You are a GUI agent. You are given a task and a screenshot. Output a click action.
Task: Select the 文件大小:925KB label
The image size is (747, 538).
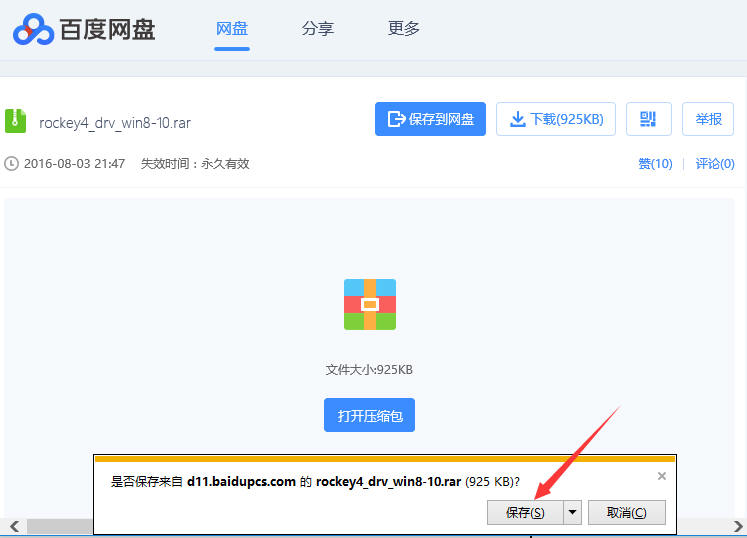(x=369, y=370)
